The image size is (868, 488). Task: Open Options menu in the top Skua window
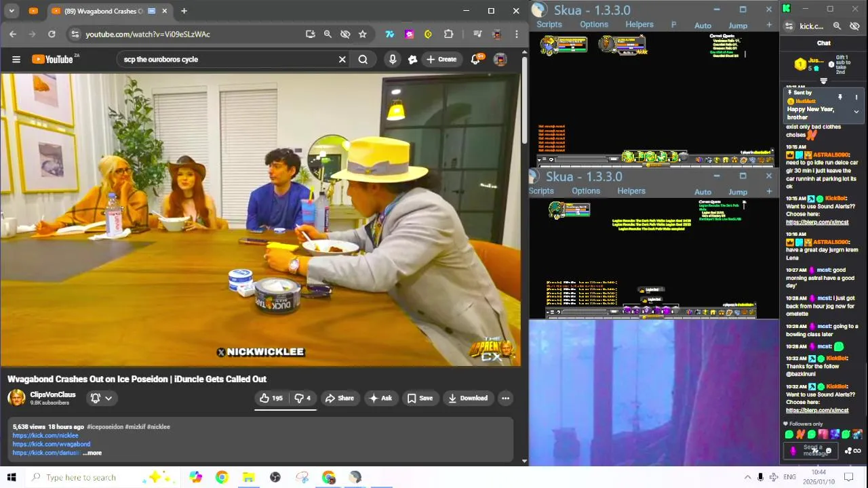pos(594,24)
